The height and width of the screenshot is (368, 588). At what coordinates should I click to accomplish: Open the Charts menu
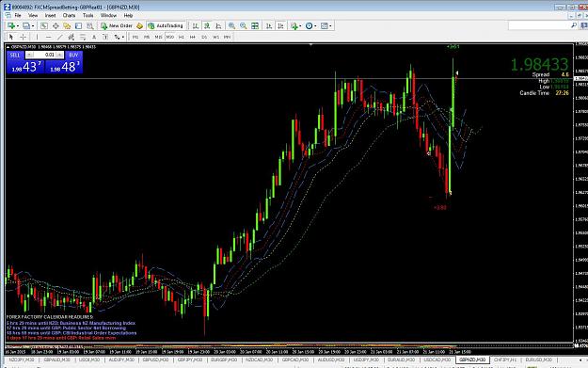(x=69, y=15)
